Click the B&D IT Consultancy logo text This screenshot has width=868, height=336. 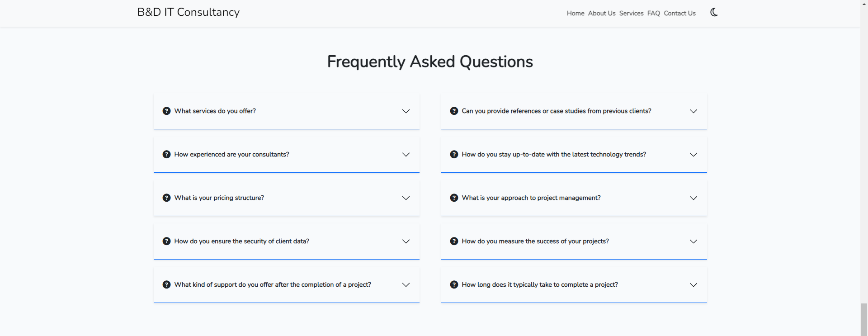189,12
